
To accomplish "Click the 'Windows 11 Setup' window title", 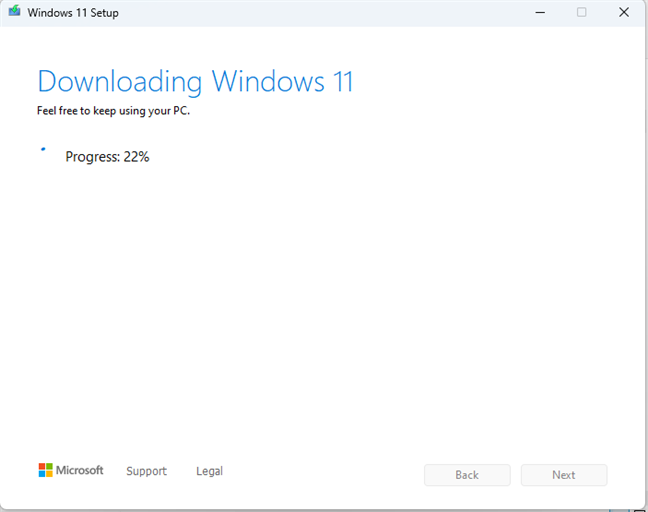I will (x=73, y=13).
